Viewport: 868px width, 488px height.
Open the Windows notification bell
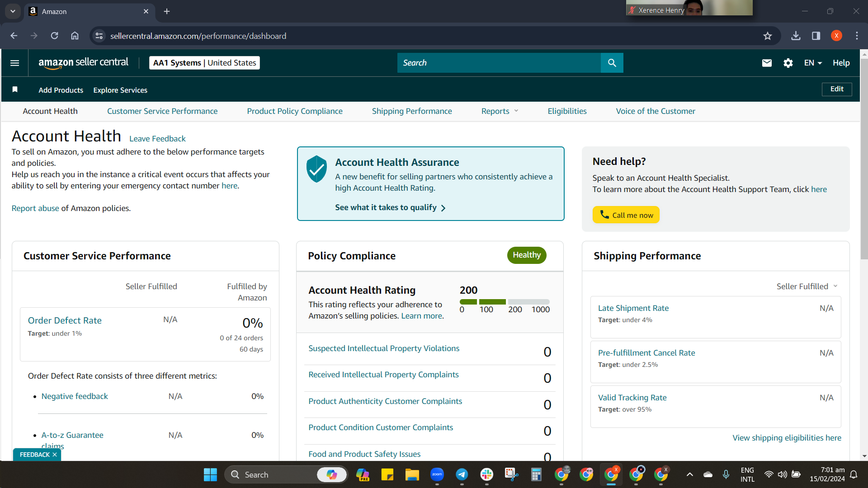click(854, 474)
